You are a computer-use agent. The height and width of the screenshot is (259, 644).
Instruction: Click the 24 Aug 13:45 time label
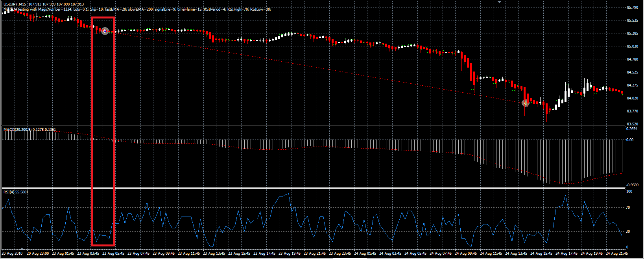516,253
